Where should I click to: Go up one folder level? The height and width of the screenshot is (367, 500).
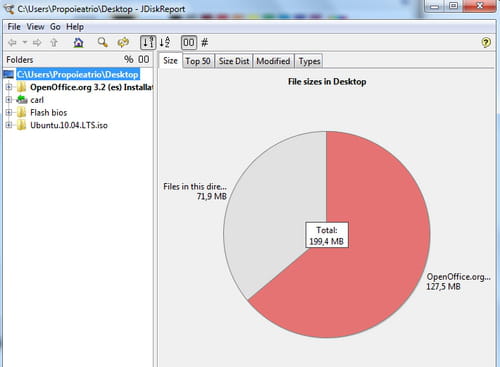54,42
